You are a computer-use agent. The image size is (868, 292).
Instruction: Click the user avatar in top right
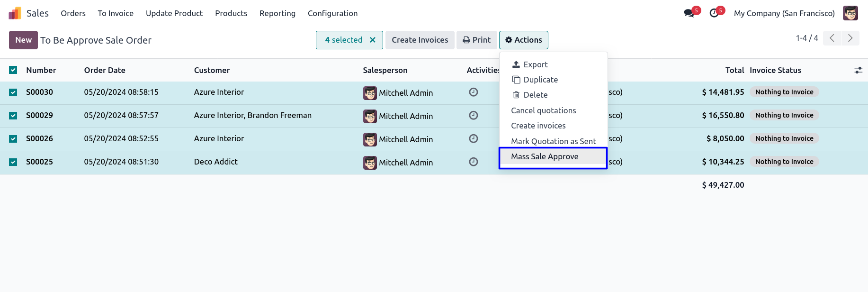pyautogui.click(x=850, y=13)
